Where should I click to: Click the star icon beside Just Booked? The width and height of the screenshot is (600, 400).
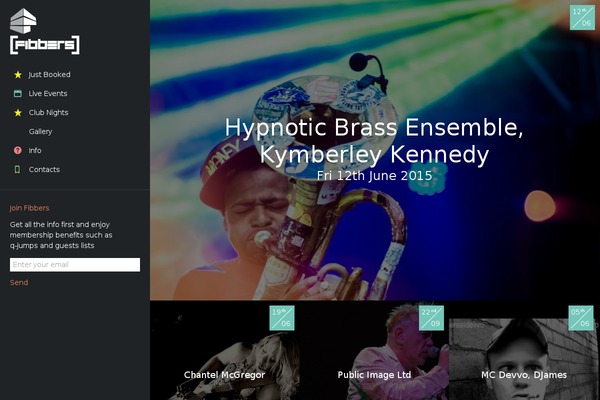[18, 75]
